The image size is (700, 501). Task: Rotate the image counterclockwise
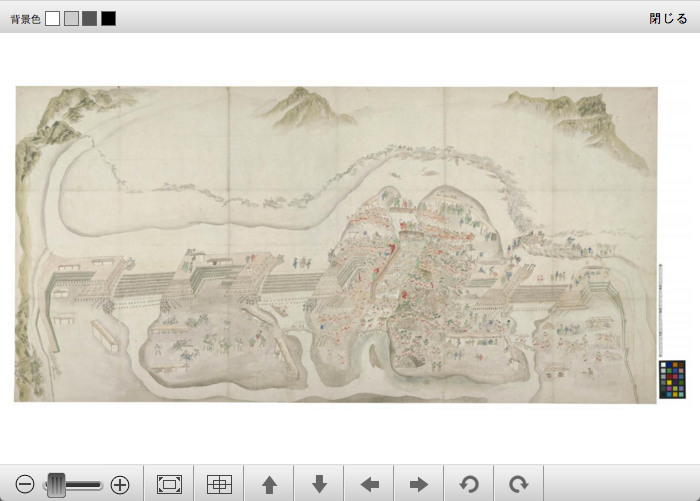pyautogui.click(x=469, y=484)
